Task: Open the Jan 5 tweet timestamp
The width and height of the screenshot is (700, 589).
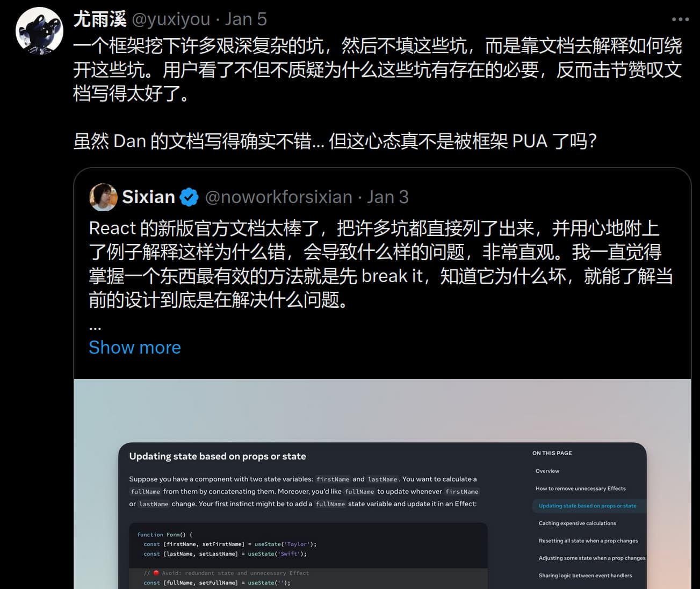Action: tap(246, 19)
